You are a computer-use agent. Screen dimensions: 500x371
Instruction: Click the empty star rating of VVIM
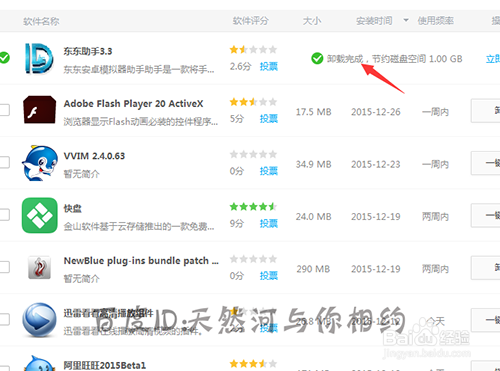click(253, 154)
